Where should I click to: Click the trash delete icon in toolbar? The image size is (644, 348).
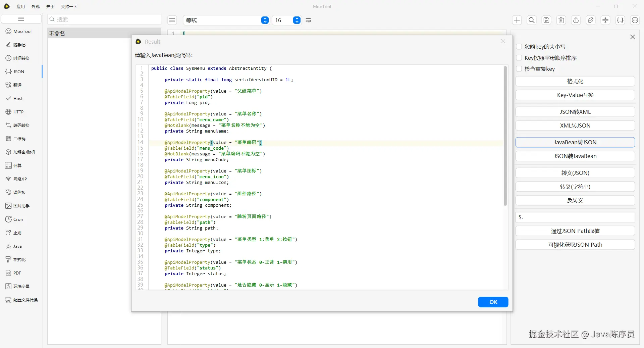[561, 20]
